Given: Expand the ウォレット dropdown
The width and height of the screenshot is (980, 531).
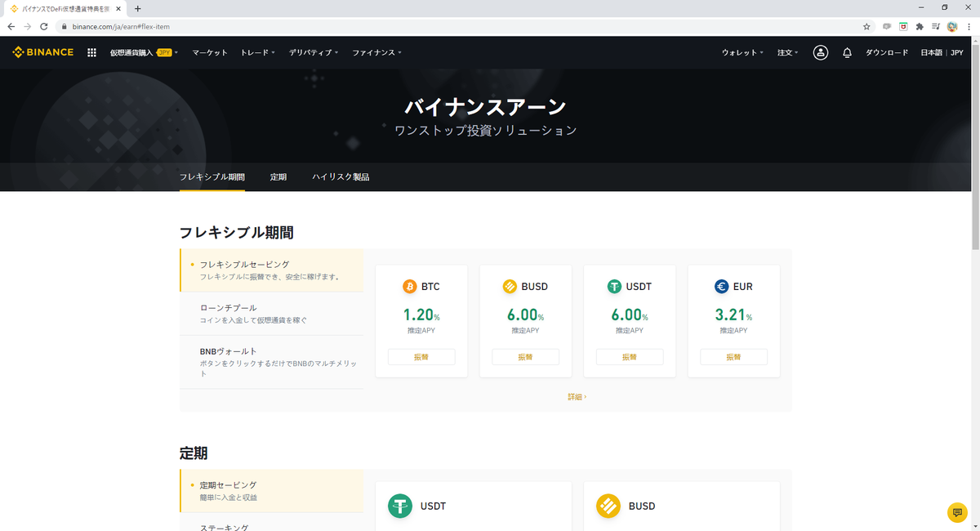Looking at the screenshot, I should pos(742,52).
